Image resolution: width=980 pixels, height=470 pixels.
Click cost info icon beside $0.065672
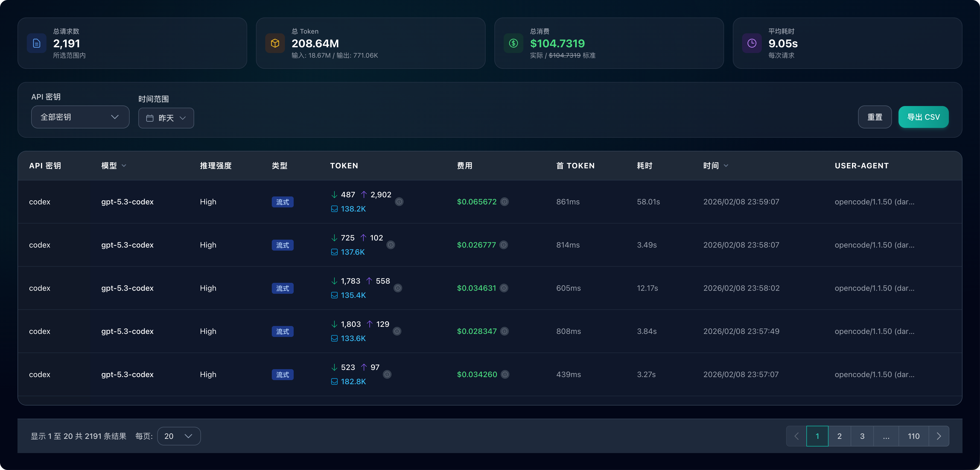[x=504, y=202]
